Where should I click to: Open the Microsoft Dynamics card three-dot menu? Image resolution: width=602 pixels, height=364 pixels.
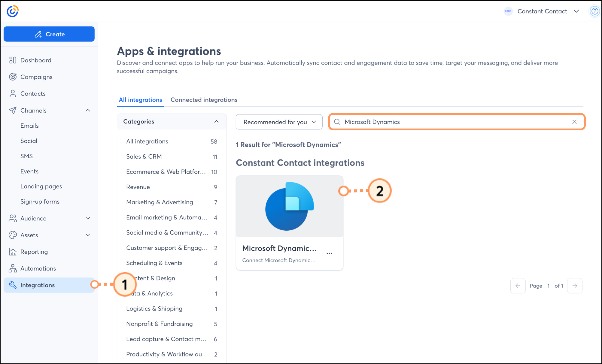(x=329, y=253)
